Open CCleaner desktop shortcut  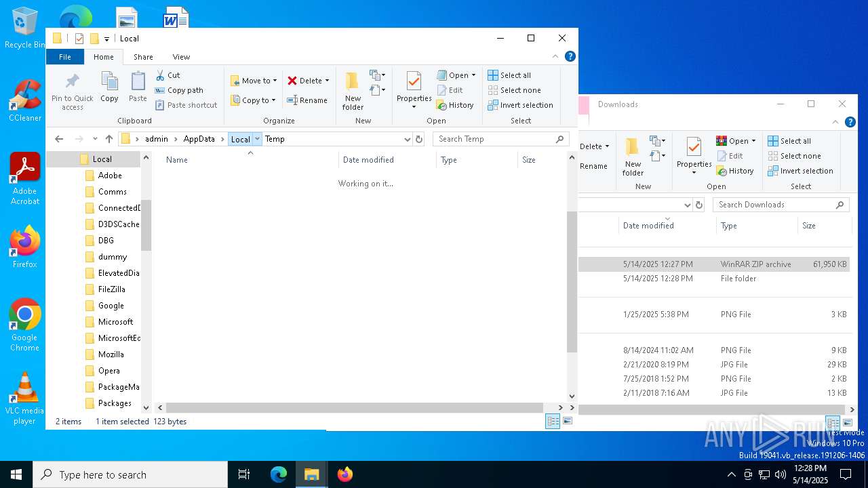25,100
